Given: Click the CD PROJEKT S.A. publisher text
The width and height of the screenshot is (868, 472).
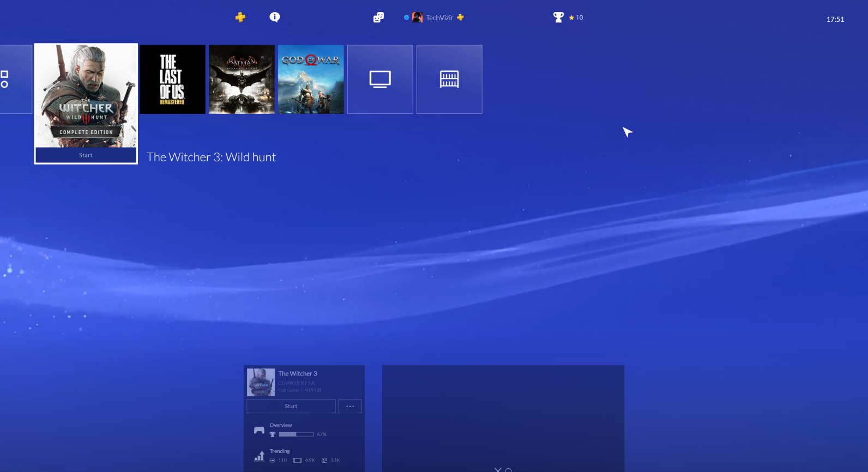Looking at the screenshot, I should point(297,383).
